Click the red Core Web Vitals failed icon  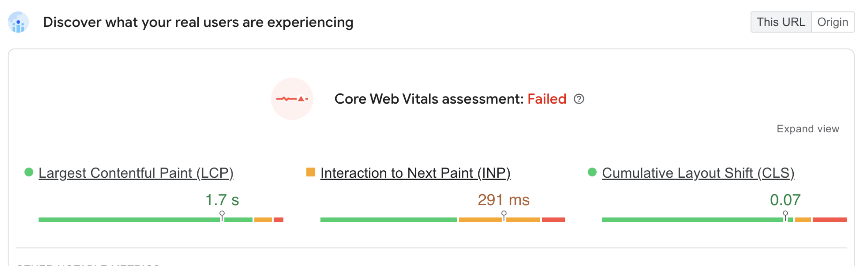click(x=292, y=99)
